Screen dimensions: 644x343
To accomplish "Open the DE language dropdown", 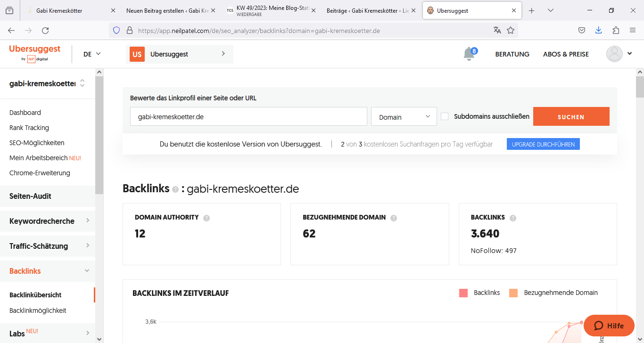I will click(x=92, y=54).
